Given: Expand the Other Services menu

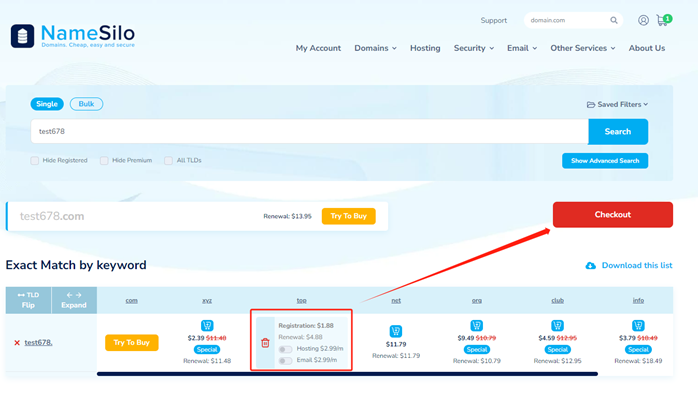Looking at the screenshot, I should coord(583,48).
